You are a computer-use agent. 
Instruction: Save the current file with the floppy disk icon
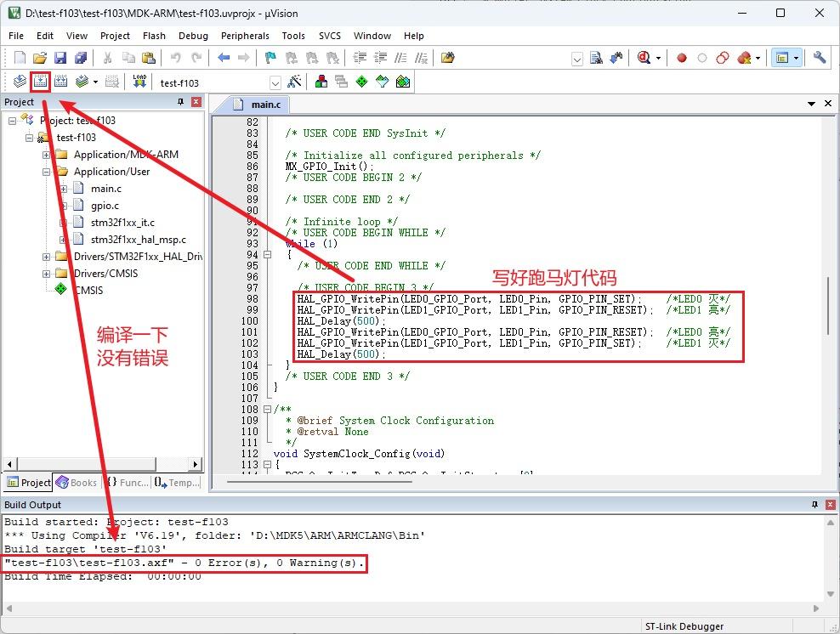pyautogui.click(x=60, y=58)
